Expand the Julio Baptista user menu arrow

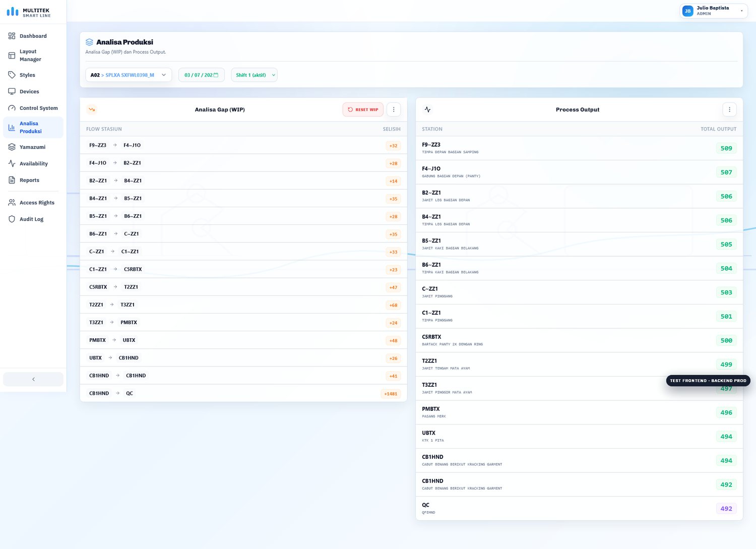point(741,11)
